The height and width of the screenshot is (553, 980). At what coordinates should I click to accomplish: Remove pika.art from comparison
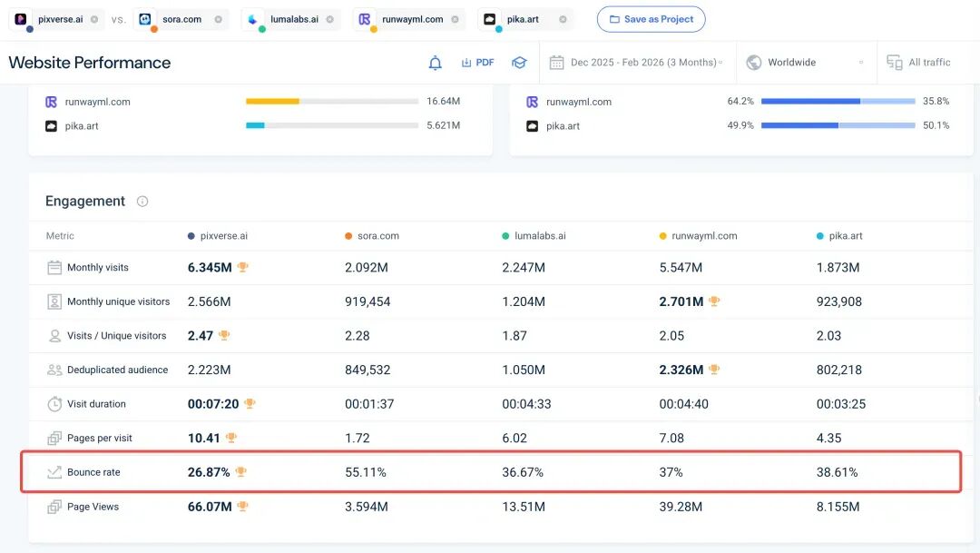[563, 19]
